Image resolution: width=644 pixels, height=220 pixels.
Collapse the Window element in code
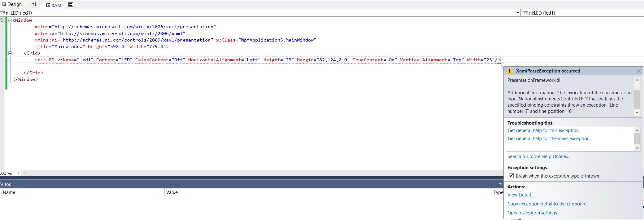(x=10, y=20)
